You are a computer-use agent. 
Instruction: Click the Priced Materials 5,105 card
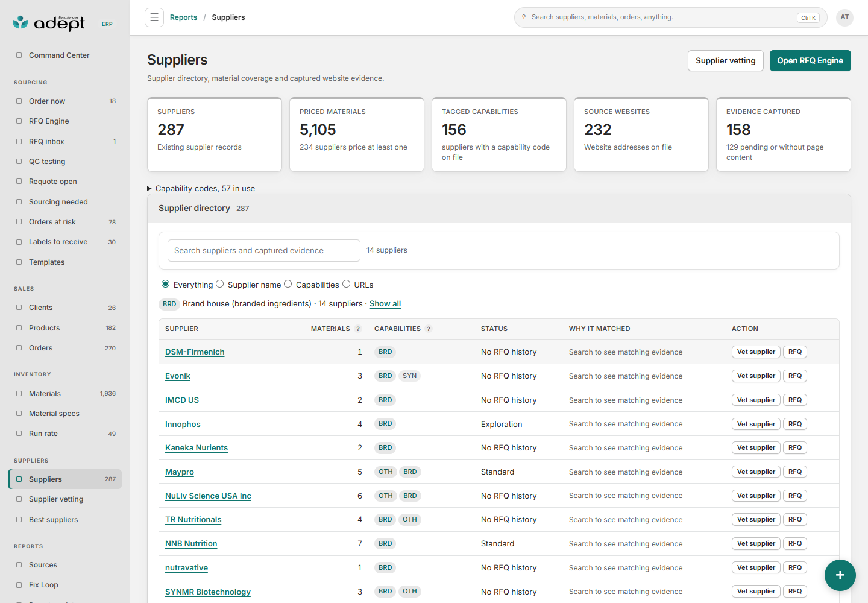tap(357, 134)
